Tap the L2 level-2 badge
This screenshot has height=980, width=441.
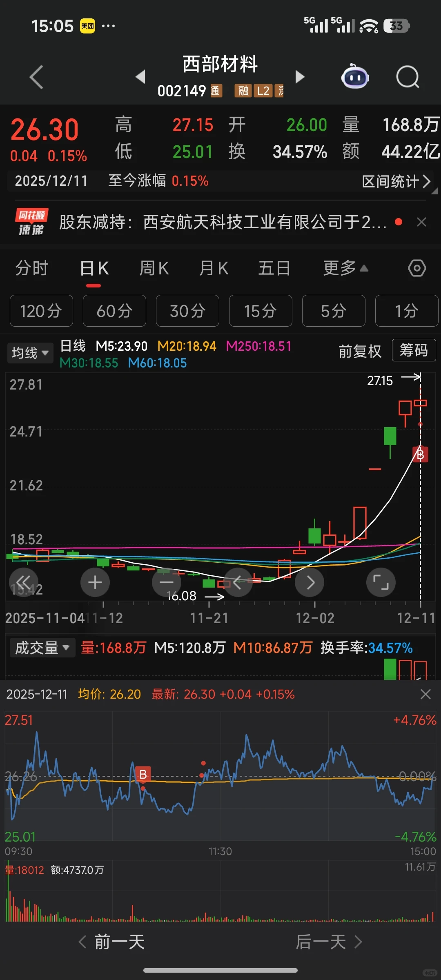point(263,91)
